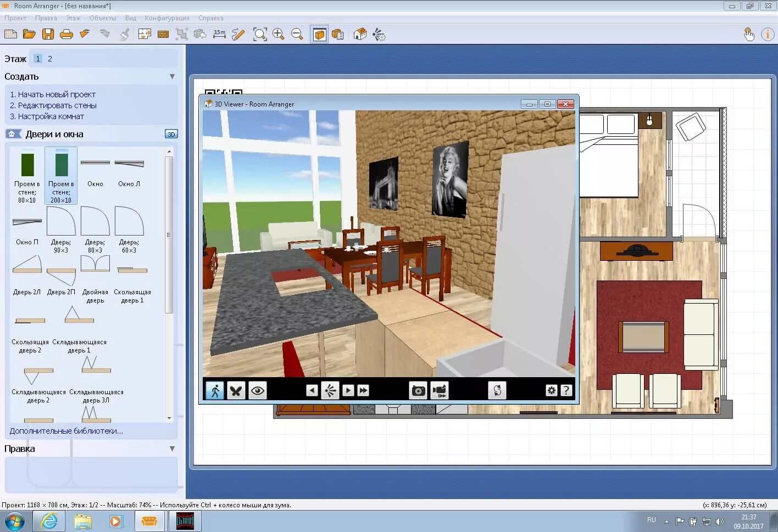
Task: Record video with the 3D Viewer camcorder icon
Action: point(440,390)
